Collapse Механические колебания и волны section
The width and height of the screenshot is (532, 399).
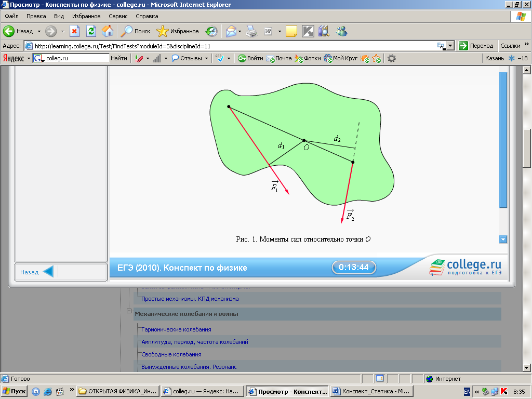tap(129, 311)
